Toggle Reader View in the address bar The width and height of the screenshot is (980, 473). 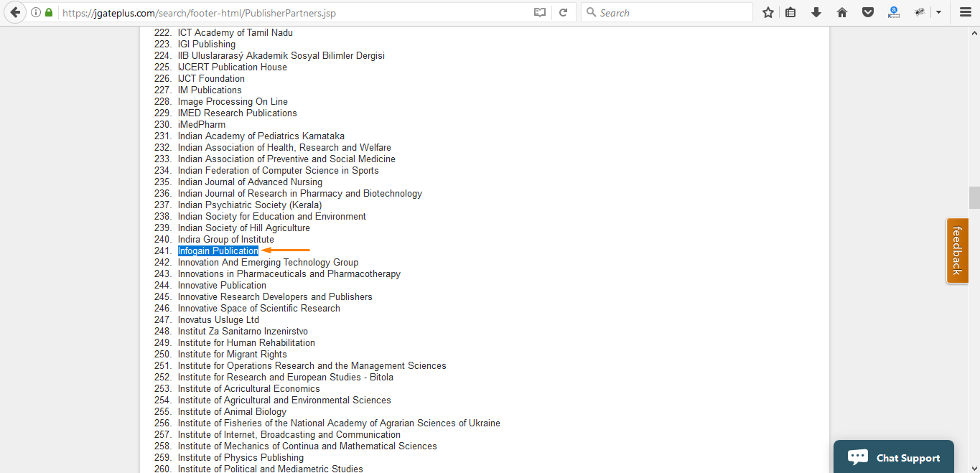540,13
